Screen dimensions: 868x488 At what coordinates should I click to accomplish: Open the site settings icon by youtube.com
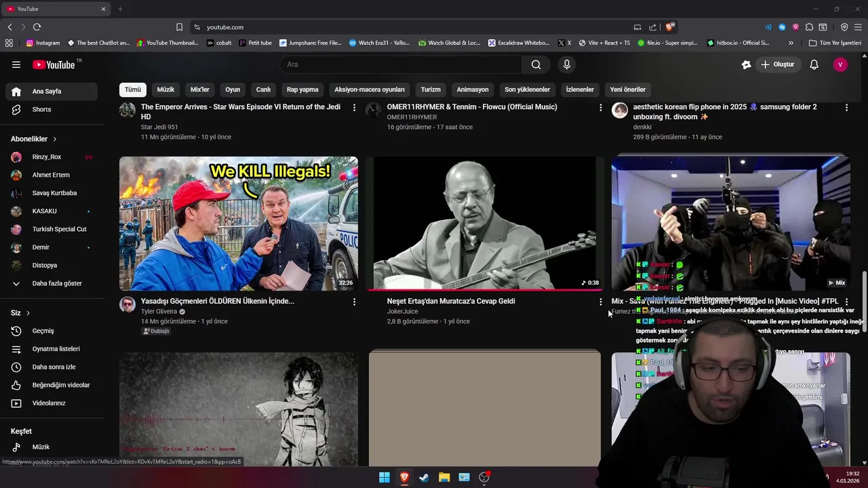point(197,27)
